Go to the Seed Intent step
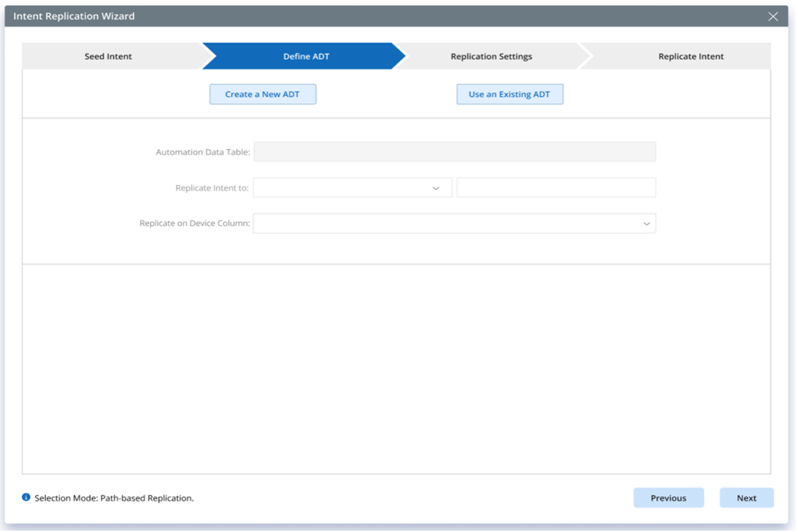Viewport: 798px width, 532px height. pos(108,56)
